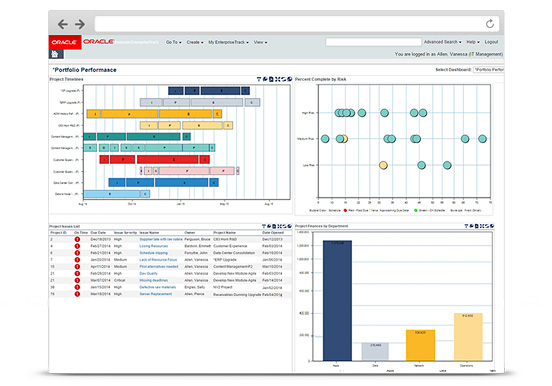Open the home page via house icon
The image size is (552, 386).
(x=55, y=54)
